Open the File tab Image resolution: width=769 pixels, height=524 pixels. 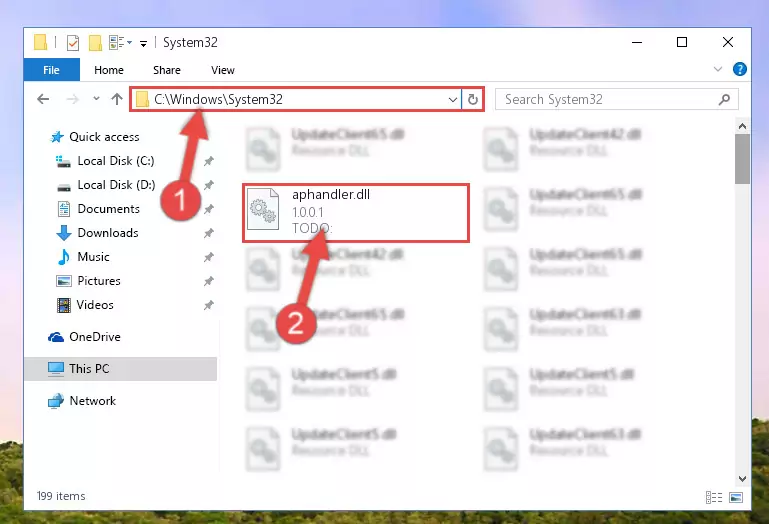pos(51,70)
